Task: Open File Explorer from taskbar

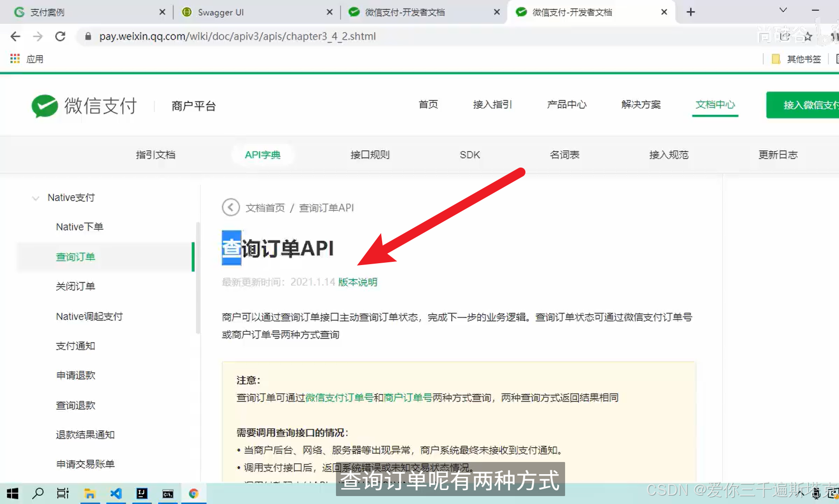Action: (x=90, y=493)
